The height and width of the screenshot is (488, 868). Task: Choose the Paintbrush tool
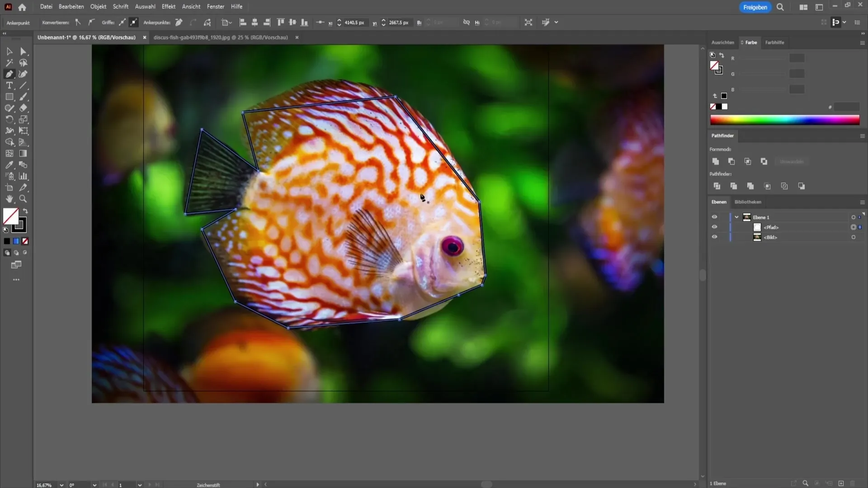coord(24,97)
